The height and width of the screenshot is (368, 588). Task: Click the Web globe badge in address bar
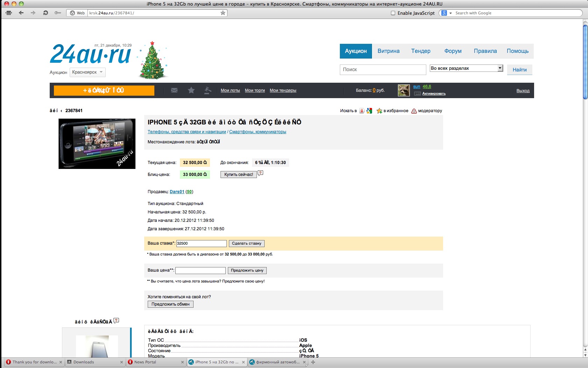(x=77, y=13)
